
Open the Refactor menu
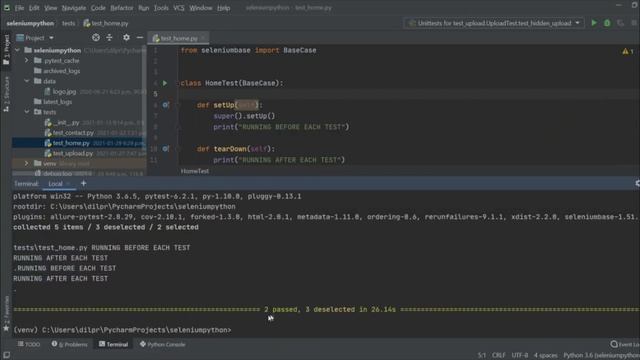click(x=122, y=8)
